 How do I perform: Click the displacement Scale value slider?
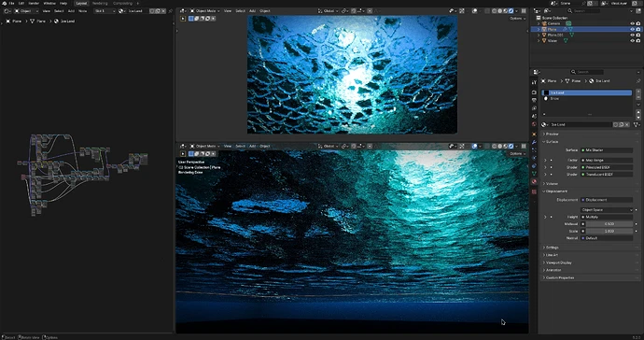pos(609,231)
